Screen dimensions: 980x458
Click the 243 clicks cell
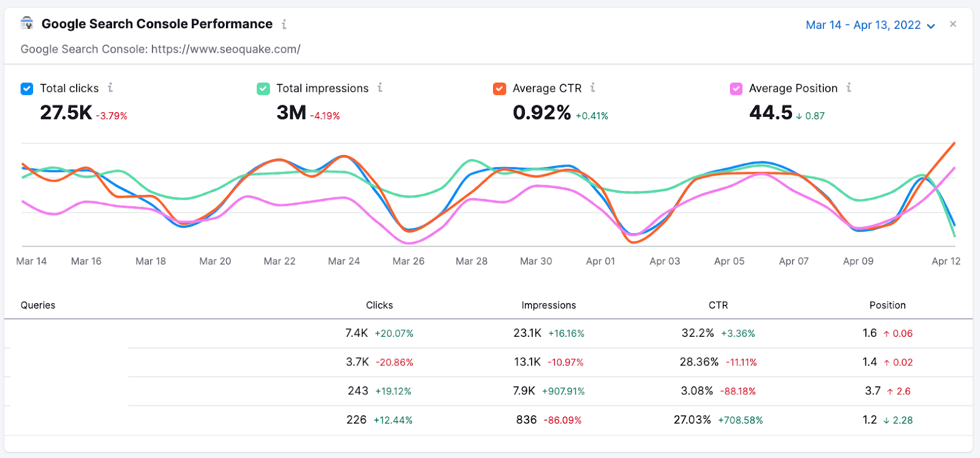point(358,391)
